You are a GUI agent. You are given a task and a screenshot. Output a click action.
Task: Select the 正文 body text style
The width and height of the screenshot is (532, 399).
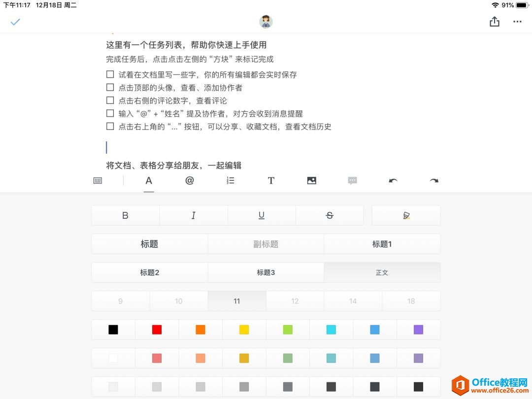click(x=382, y=272)
